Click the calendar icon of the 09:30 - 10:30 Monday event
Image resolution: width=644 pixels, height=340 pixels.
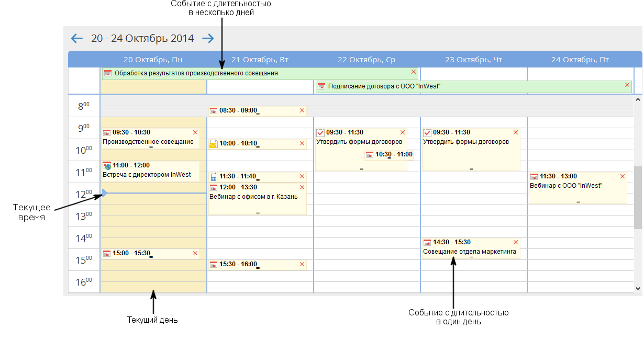coord(107,133)
